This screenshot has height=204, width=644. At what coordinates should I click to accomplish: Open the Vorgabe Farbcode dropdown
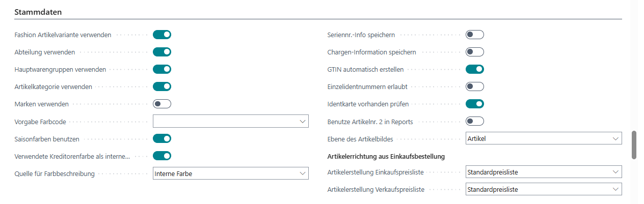[230, 121]
